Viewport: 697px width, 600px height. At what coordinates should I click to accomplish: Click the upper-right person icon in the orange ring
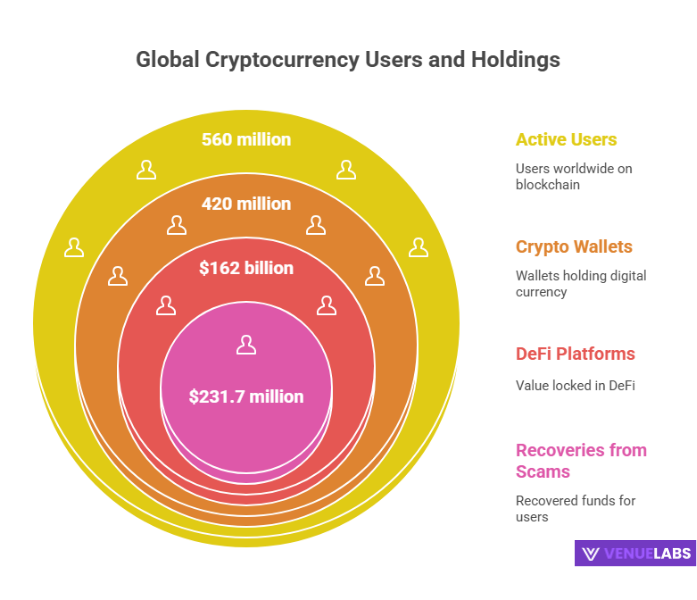click(x=316, y=225)
